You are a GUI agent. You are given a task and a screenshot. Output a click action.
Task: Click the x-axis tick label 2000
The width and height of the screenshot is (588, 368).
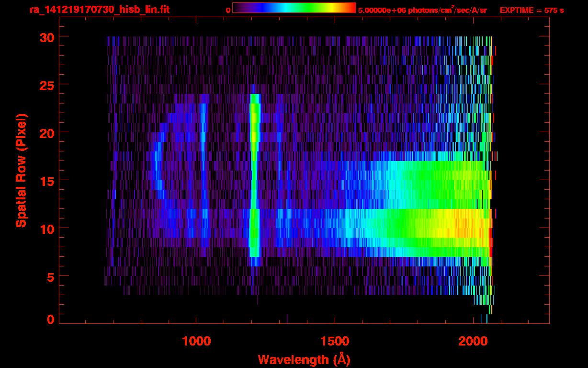473,341
